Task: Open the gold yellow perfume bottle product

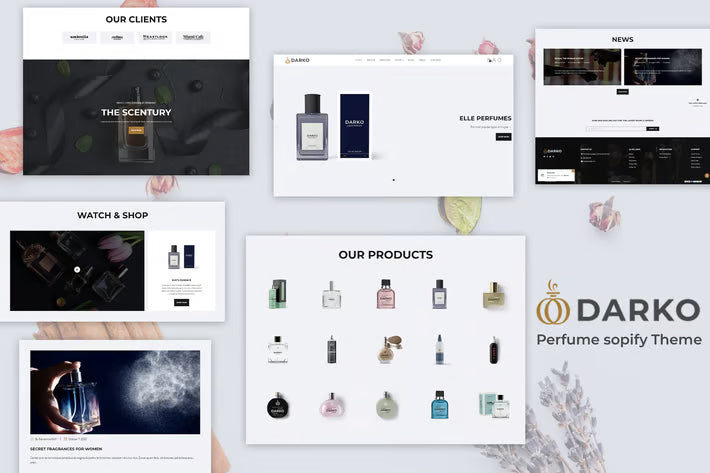Action: click(494, 295)
